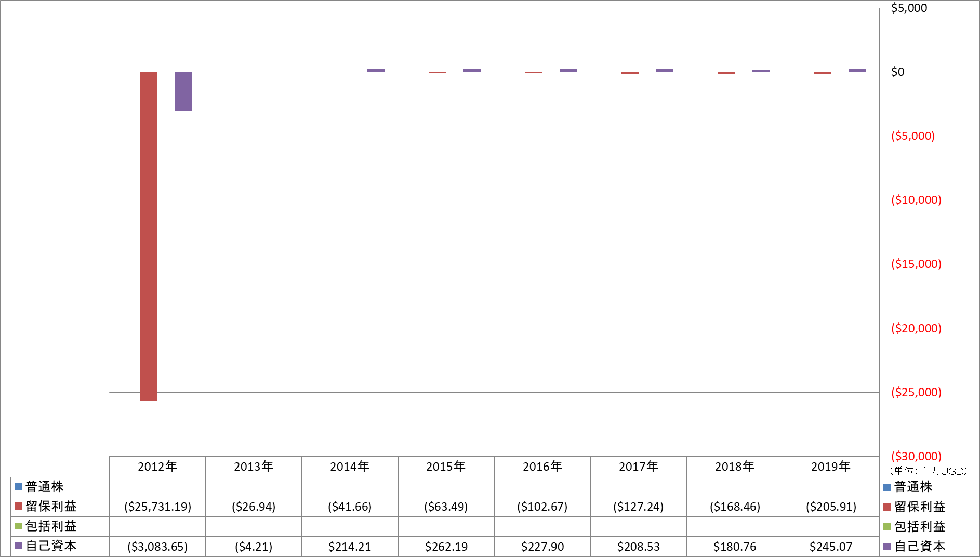Select the 2018年 column header
This screenshot has height=557, width=980.
(x=735, y=467)
